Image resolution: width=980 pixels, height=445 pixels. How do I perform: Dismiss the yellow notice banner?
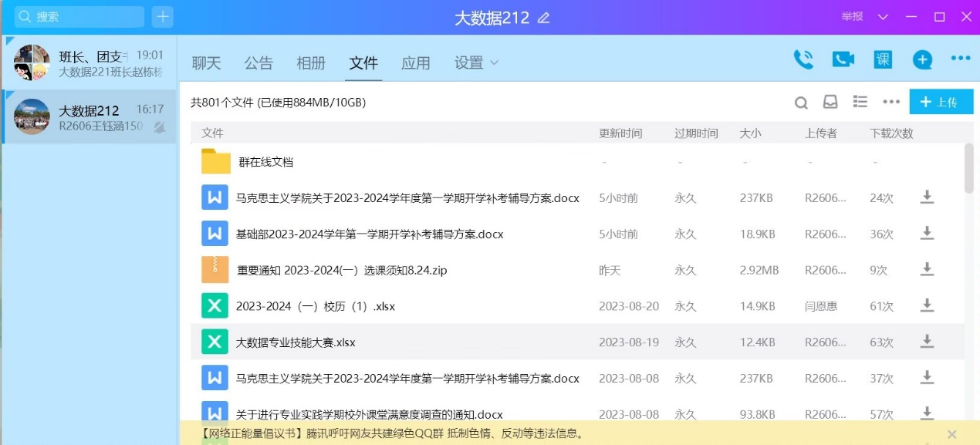click(951, 434)
